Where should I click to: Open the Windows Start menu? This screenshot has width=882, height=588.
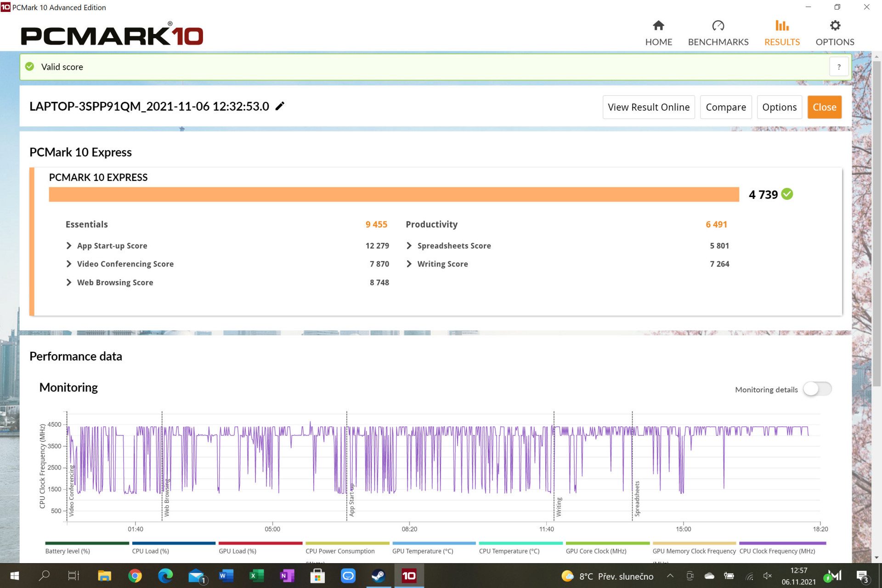14,576
